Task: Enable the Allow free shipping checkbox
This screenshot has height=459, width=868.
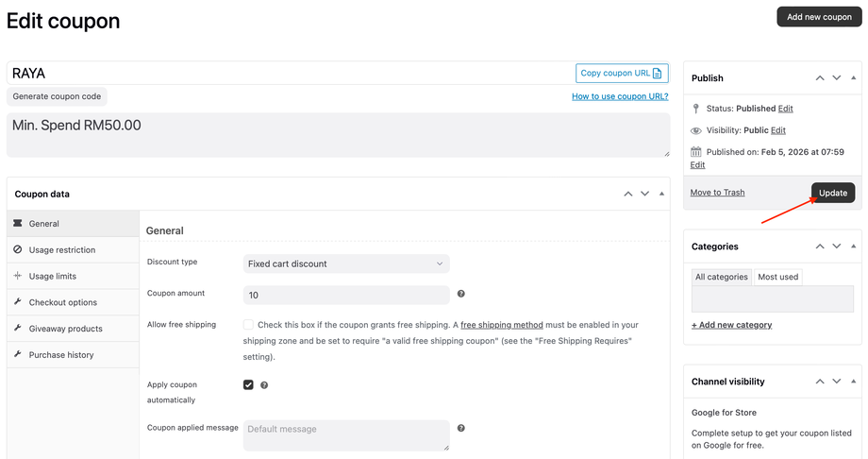Action: [248, 325]
